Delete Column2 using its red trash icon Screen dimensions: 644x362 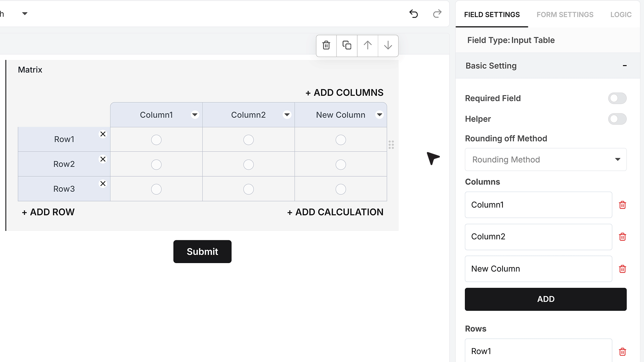(x=623, y=237)
